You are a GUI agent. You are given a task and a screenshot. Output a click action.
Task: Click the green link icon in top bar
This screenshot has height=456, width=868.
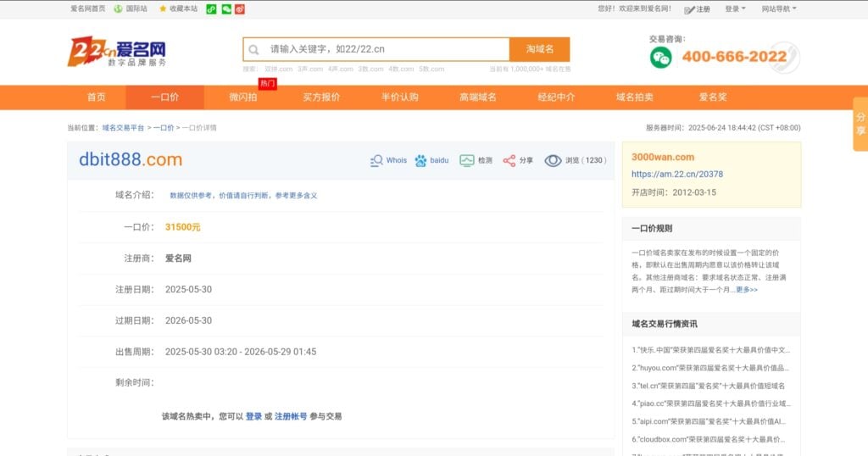click(x=211, y=8)
